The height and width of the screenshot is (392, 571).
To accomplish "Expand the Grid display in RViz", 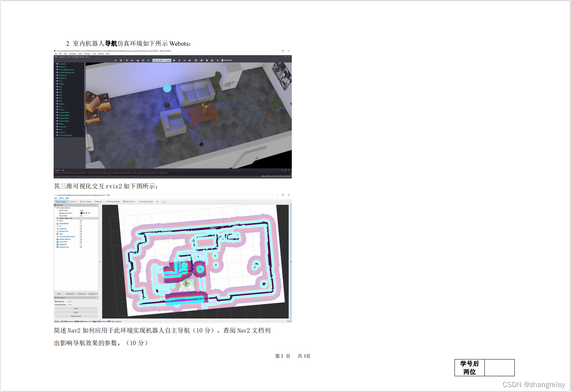I will coord(55,221).
